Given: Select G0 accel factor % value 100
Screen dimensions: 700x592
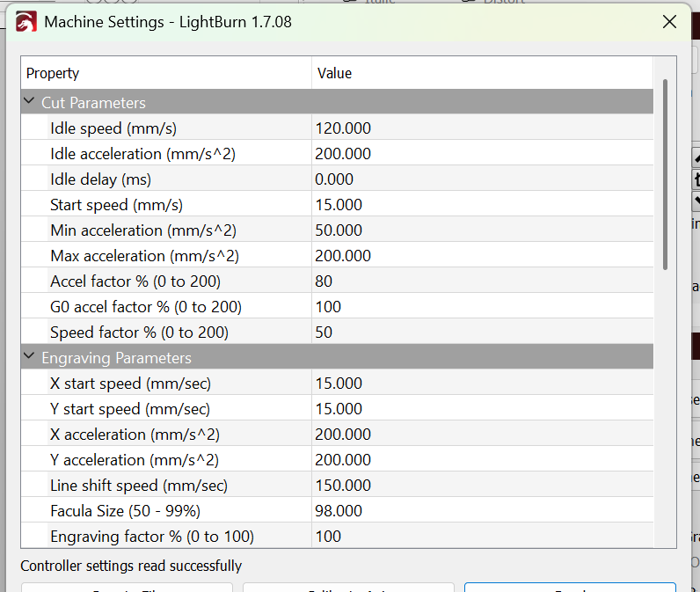Looking at the screenshot, I should pyautogui.click(x=328, y=306).
